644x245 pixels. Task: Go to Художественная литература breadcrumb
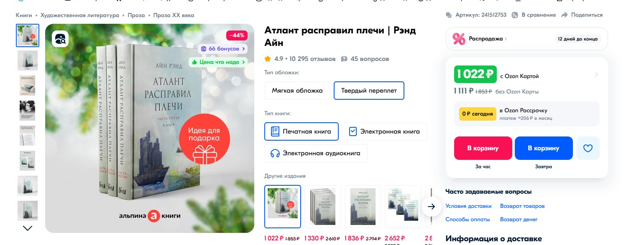pos(80,15)
